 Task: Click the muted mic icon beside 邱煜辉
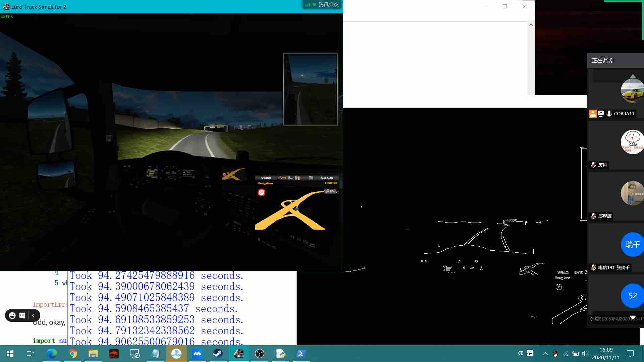tap(593, 216)
